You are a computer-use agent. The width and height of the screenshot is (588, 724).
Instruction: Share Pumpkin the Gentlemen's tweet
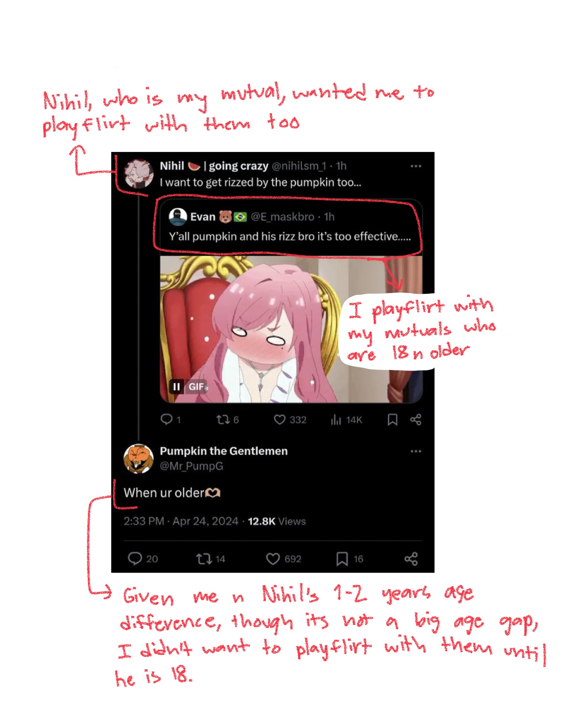pyautogui.click(x=411, y=559)
